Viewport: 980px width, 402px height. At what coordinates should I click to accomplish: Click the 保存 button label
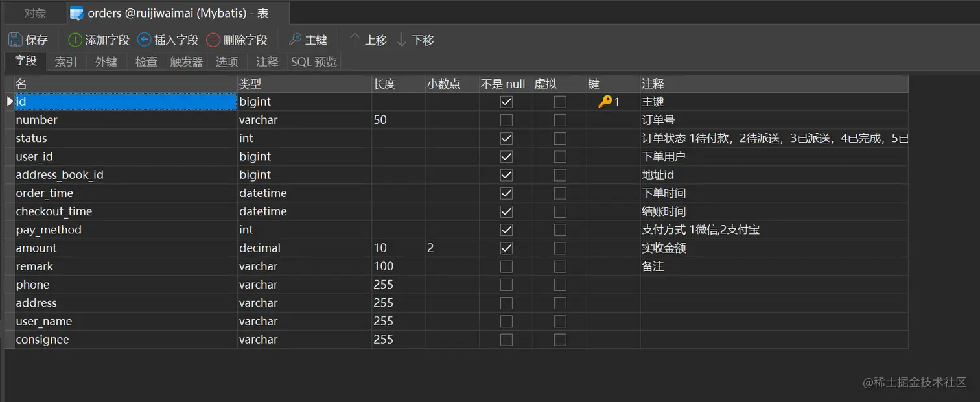tap(37, 40)
